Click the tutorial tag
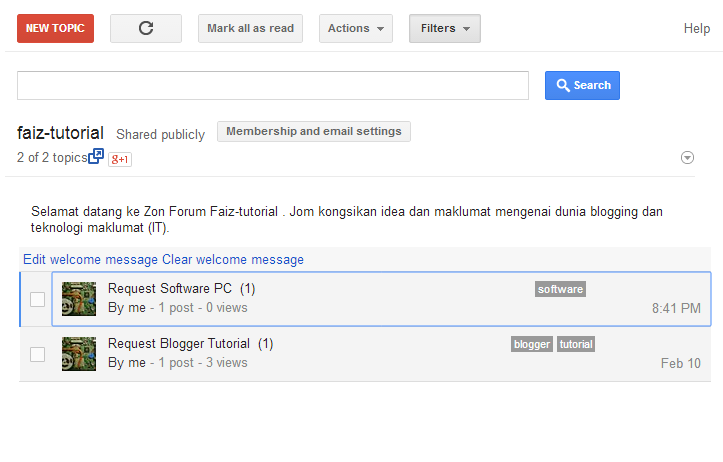723x462 pixels. pos(576,344)
